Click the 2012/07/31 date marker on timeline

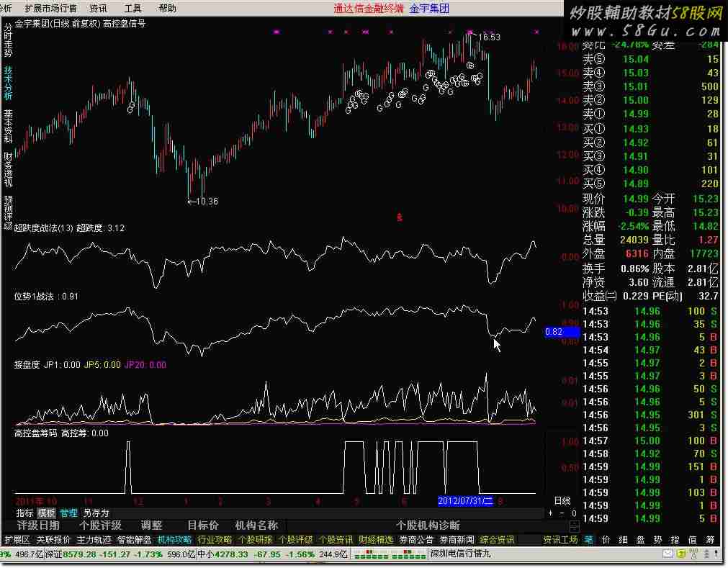[465, 500]
